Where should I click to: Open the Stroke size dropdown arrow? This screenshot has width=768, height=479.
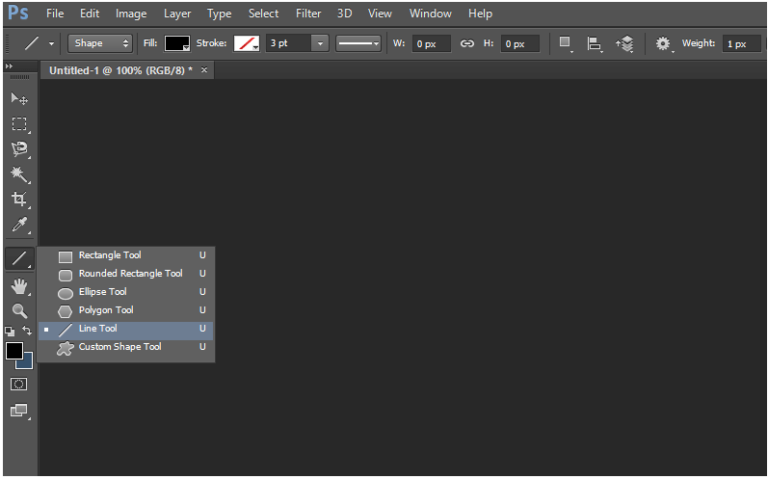[x=320, y=44]
